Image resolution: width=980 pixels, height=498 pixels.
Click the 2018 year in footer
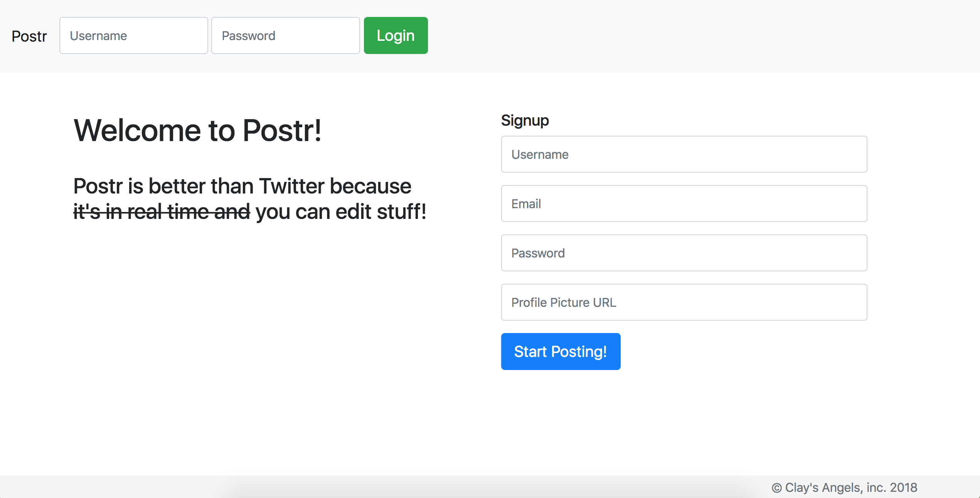coord(903,488)
